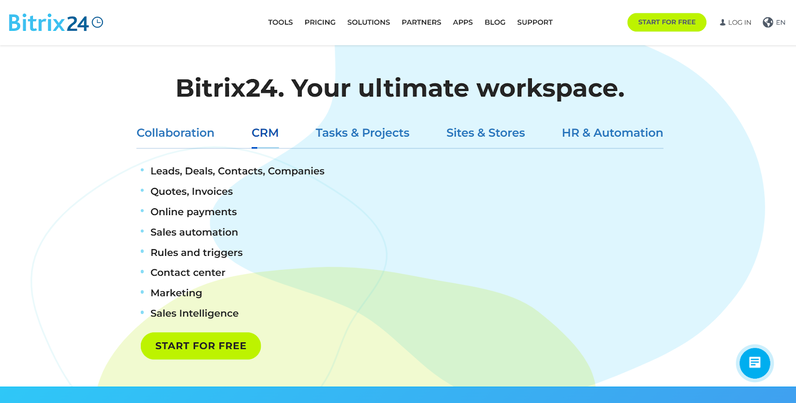Open the SOLUTIONS menu
The image size is (796, 403).
(x=369, y=22)
